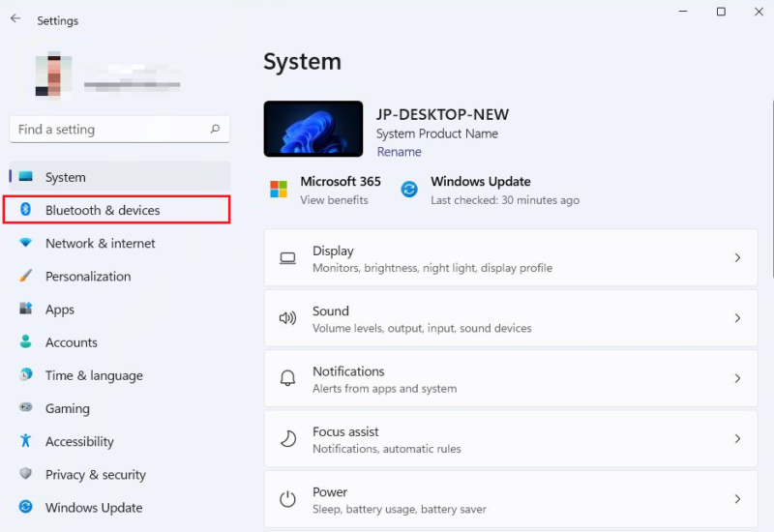774x532 pixels.
Task: Expand the Display settings chevron
Action: click(737, 258)
